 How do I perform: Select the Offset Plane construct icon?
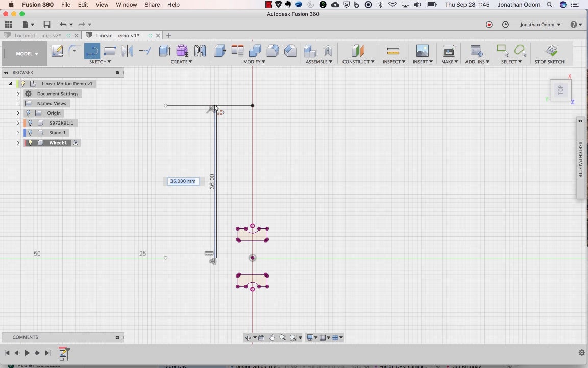pos(358,51)
